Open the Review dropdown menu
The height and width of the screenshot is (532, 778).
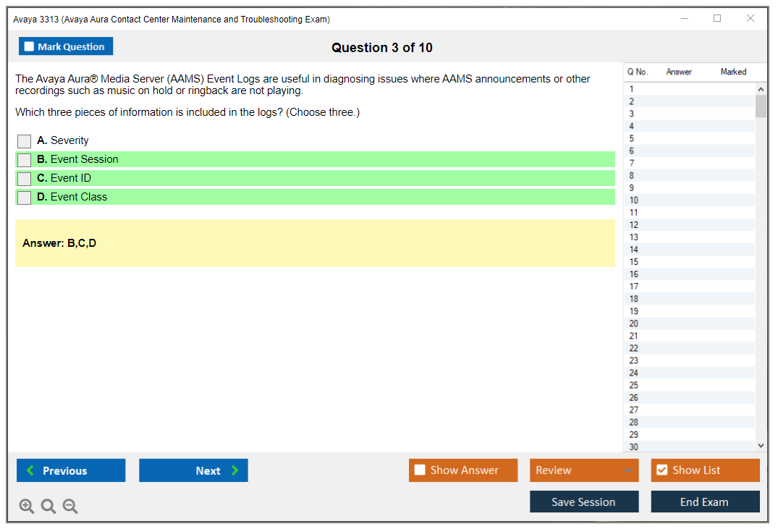coord(583,470)
